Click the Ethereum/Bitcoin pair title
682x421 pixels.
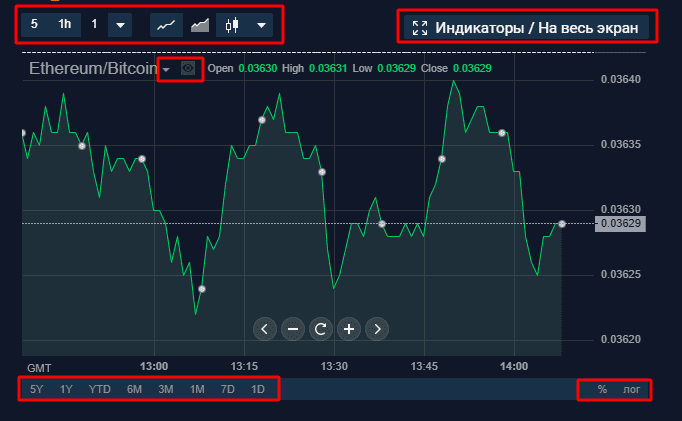[x=93, y=68]
